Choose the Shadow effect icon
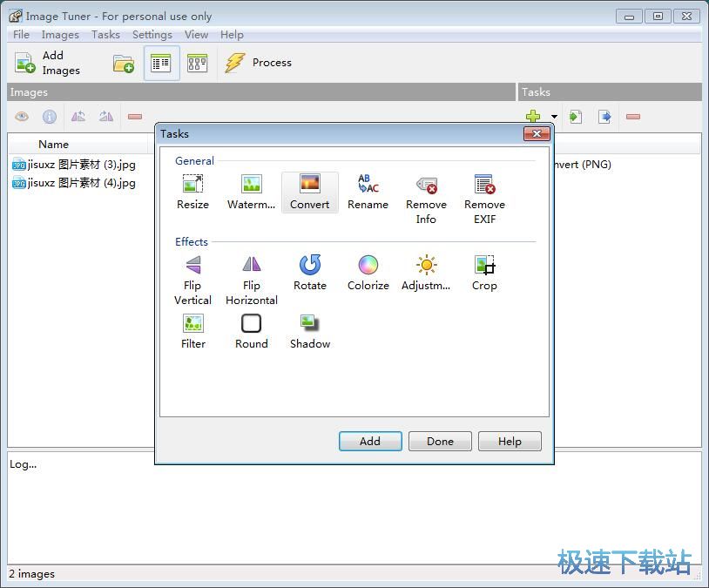This screenshot has width=709, height=588. coord(310,332)
